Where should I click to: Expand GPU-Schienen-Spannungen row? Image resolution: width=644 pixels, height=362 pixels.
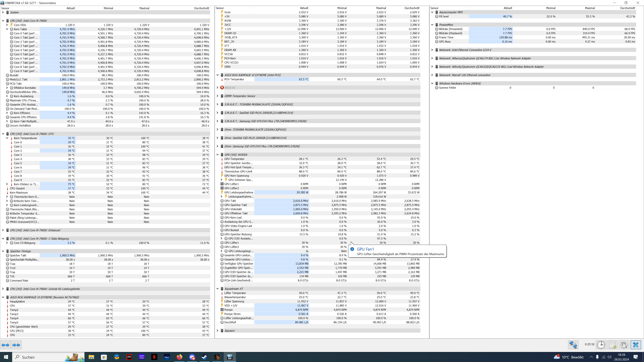pyautogui.click(x=222, y=180)
